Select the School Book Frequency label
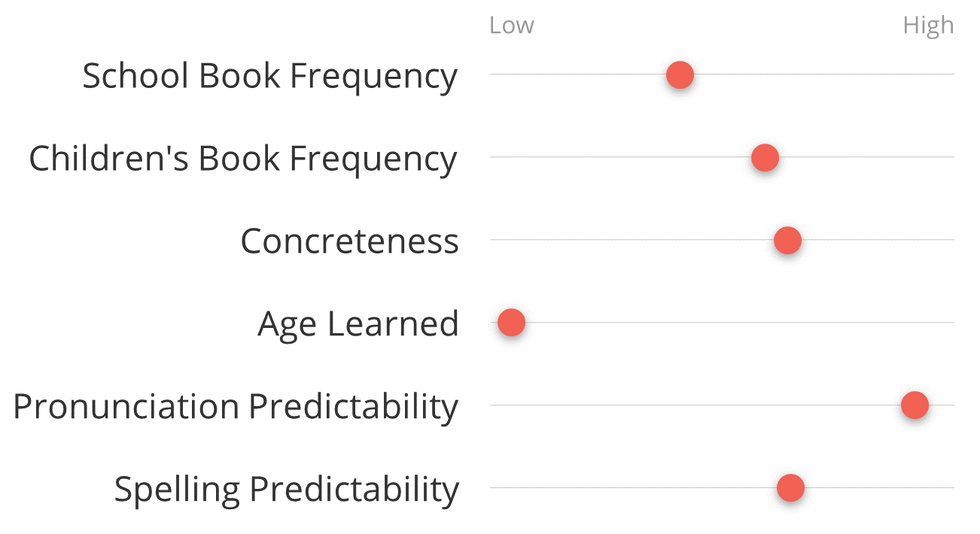The width and height of the screenshot is (980, 534). click(270, 77)
